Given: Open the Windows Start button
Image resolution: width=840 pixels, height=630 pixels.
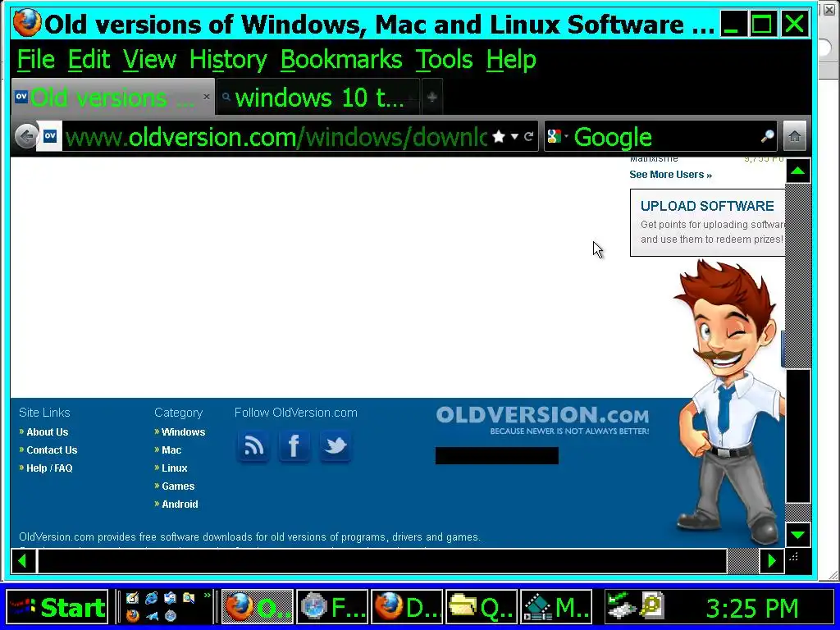Looking at the screenshot, I should [57, 608].
